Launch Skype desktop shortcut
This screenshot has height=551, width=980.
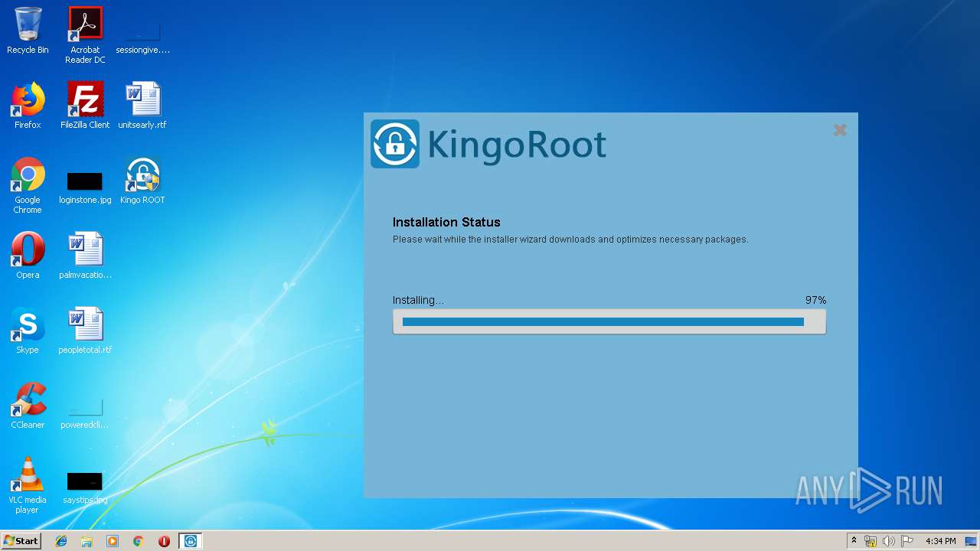[x=28, y=331]
